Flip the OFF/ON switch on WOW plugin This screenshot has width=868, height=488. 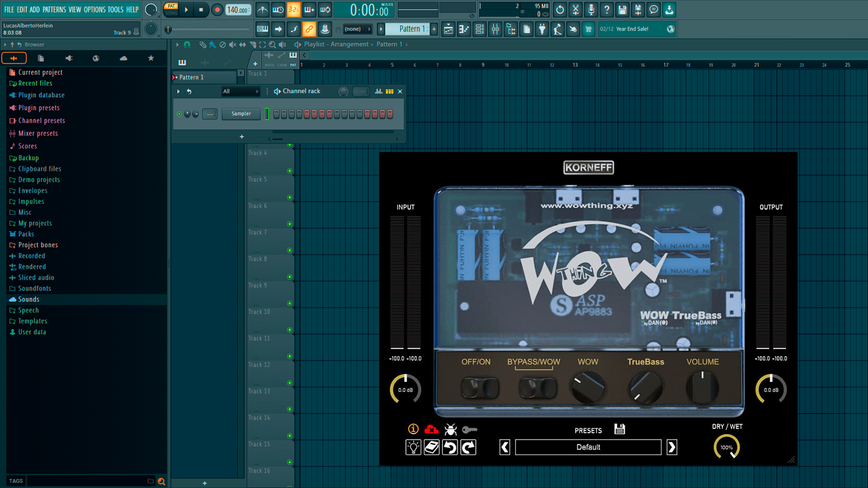(480, 387)
